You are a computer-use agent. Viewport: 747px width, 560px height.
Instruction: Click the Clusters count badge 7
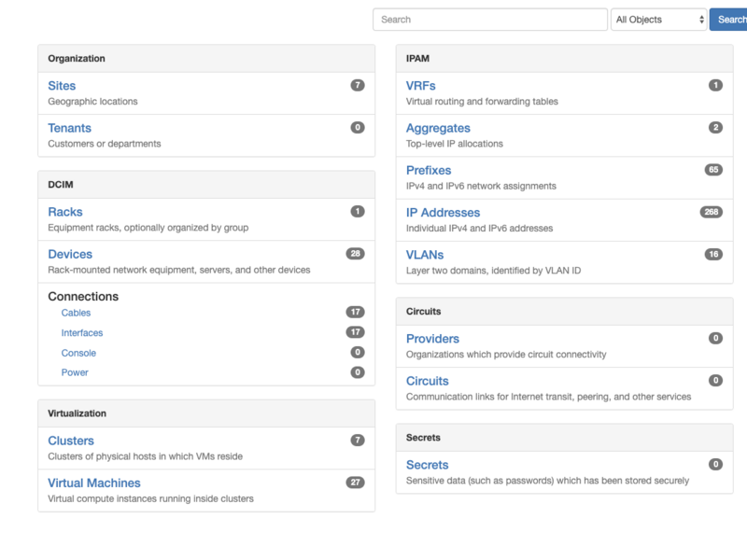358,441
